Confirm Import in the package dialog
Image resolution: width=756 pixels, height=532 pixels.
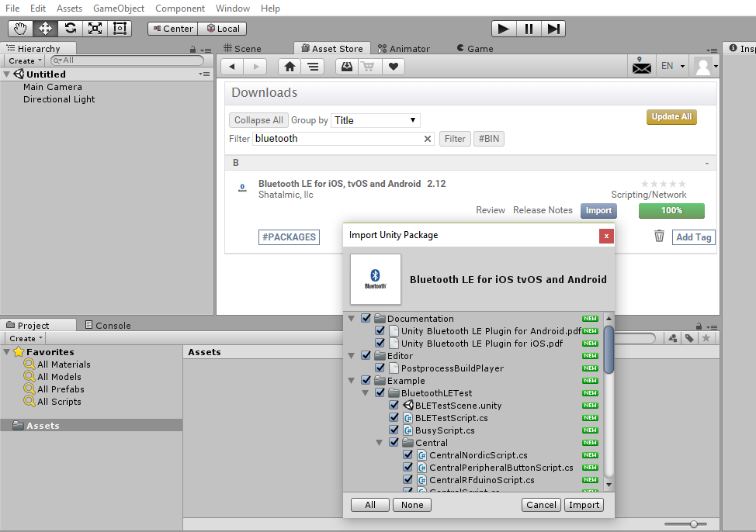click(x=584, y=505)
